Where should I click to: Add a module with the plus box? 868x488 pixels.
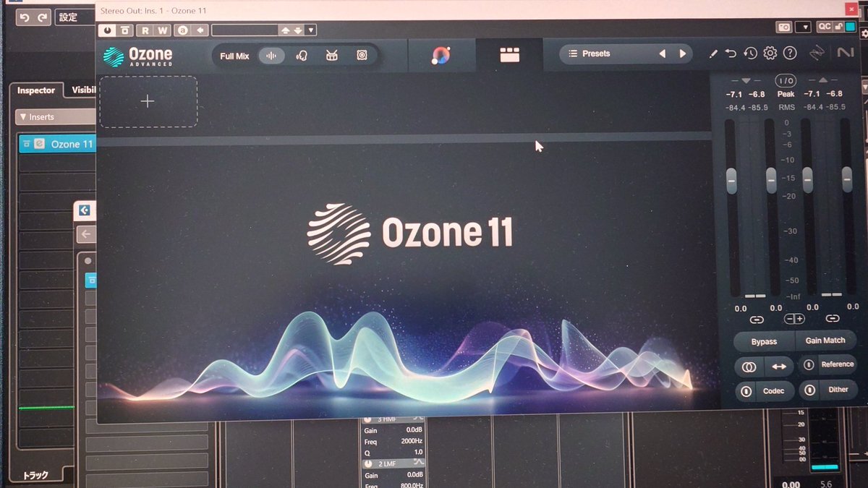click(x=148, y=101)
